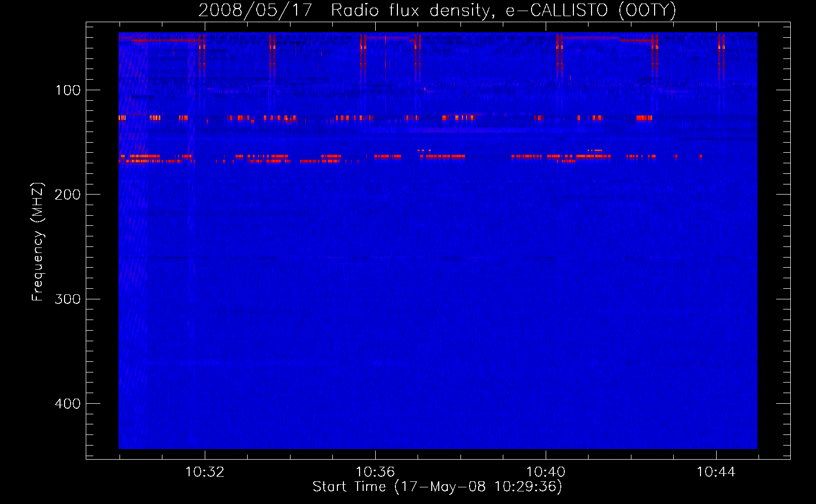Click the 400 frequency tick label

click(68, 404)
